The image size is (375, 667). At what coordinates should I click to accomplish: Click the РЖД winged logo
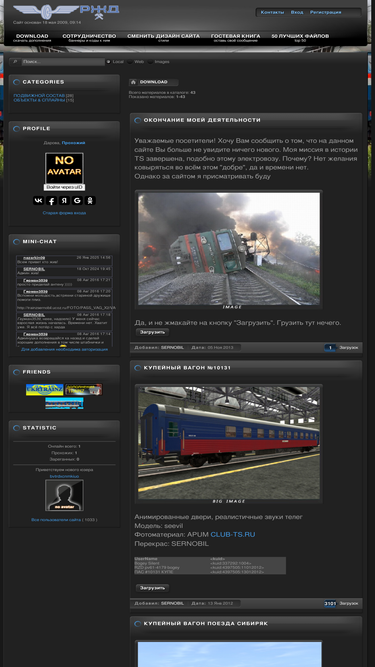pyautogui.click(x=66, y=11)
